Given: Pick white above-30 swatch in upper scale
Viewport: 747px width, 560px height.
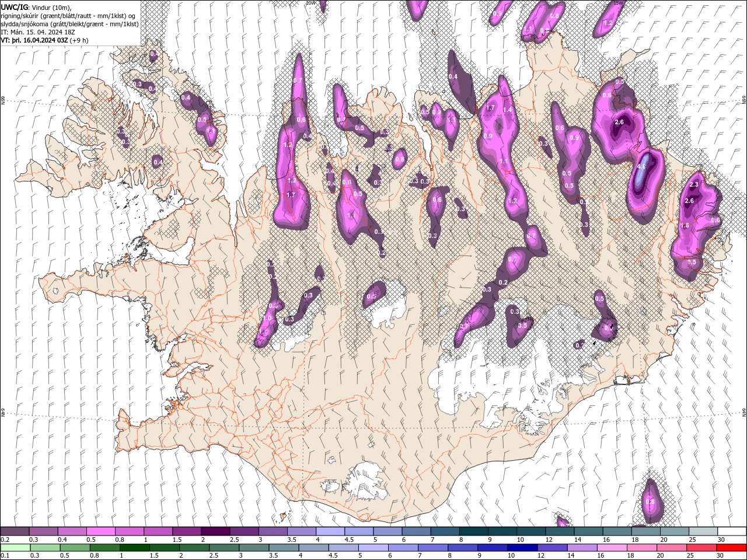Looking at the screenshot, I should pos(732,531).
